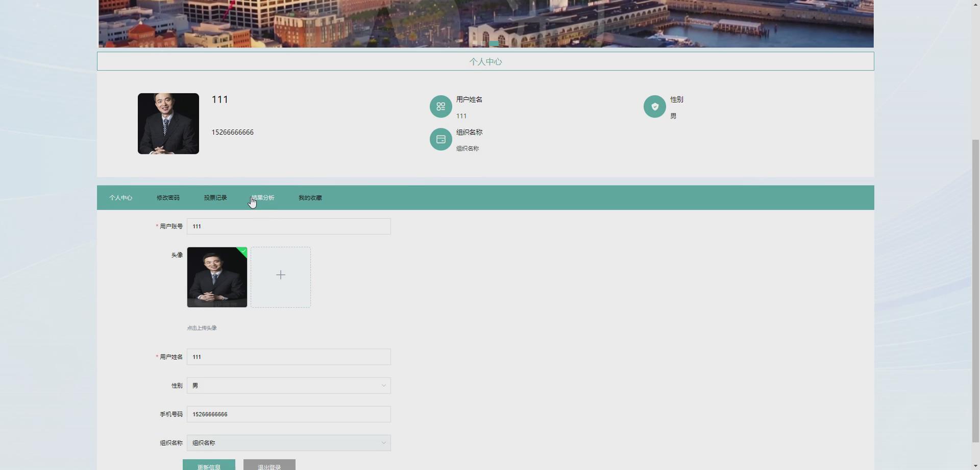
Task: Click the uploaded avatar thumbnail in form
Action: tap(217, 277)
